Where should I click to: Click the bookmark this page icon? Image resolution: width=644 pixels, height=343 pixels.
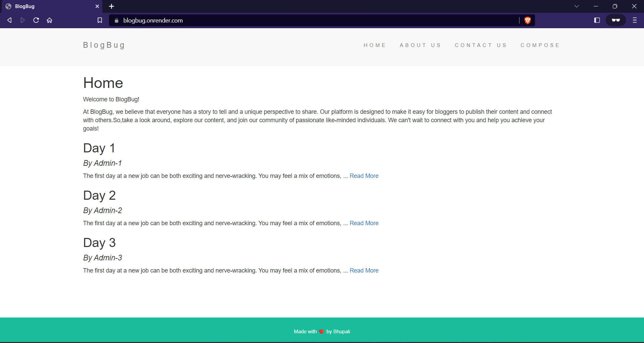(x=100, y=20)
